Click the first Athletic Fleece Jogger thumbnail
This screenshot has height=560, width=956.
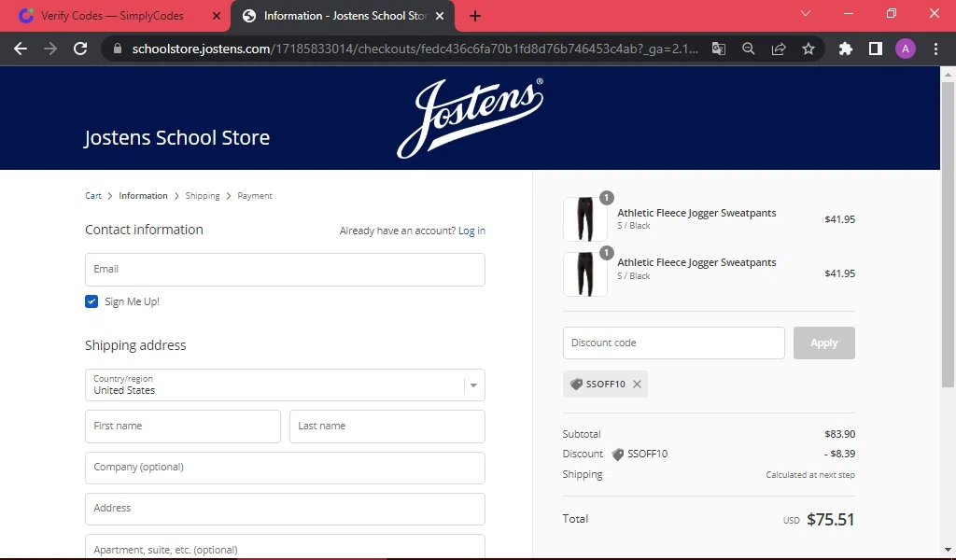click(x=584, y=219)
